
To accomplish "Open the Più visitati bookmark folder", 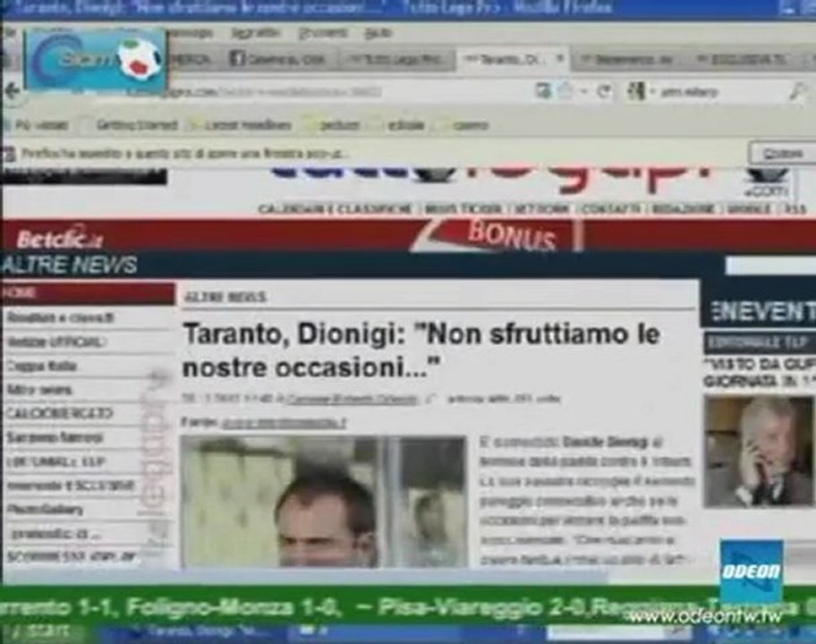I will coord(37,125).
